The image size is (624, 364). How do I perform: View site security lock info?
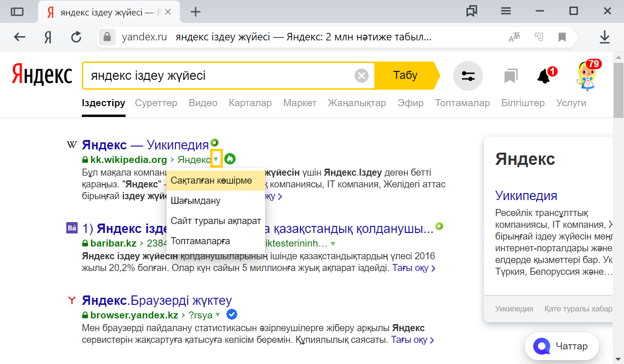tap(107, 37)
